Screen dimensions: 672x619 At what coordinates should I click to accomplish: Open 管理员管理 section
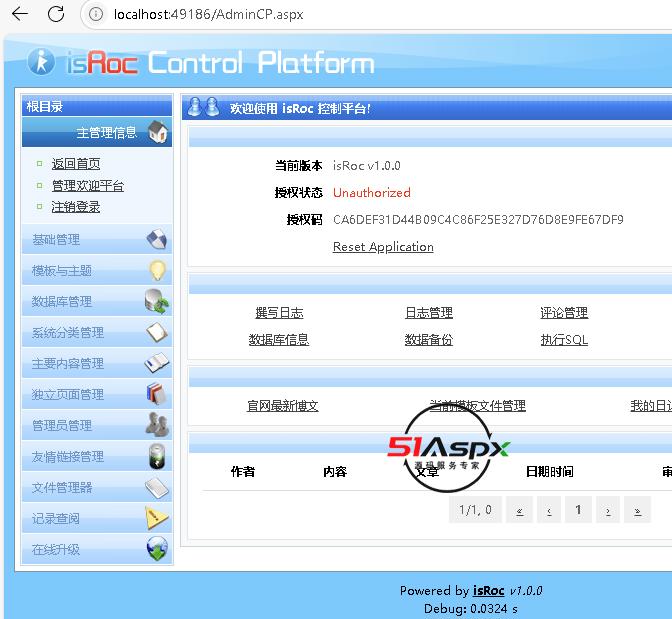point(97,425)
